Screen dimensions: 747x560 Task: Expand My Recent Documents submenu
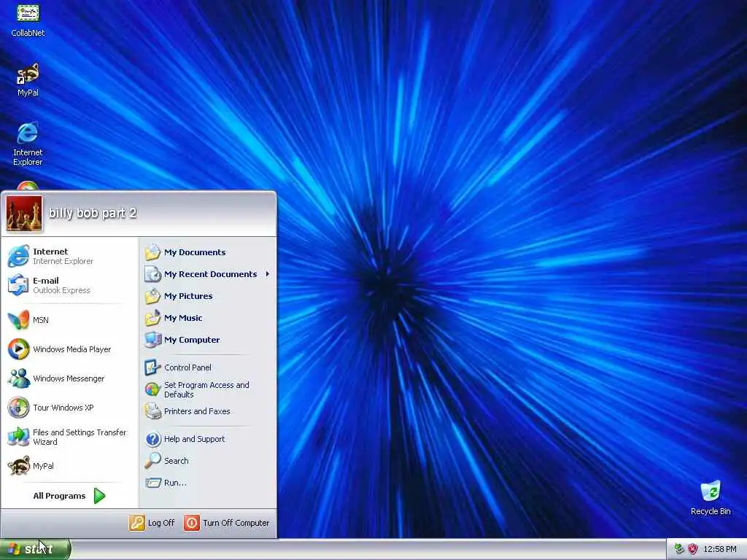tap(208, 274)
